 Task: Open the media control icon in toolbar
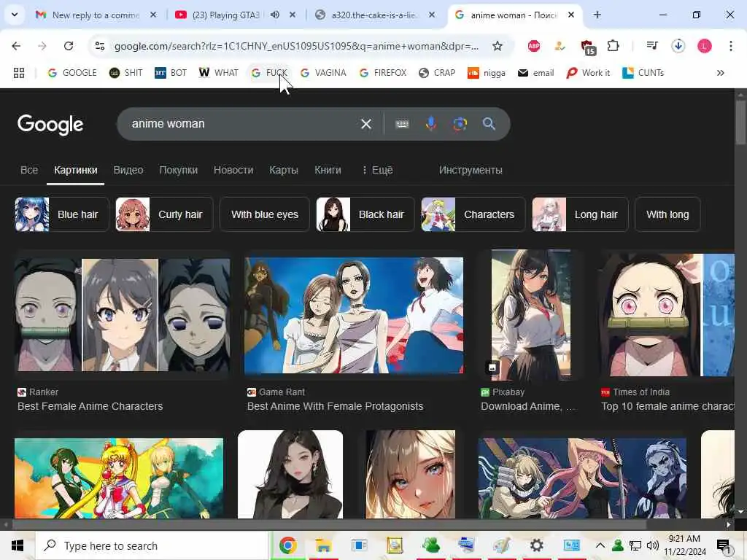651,46
